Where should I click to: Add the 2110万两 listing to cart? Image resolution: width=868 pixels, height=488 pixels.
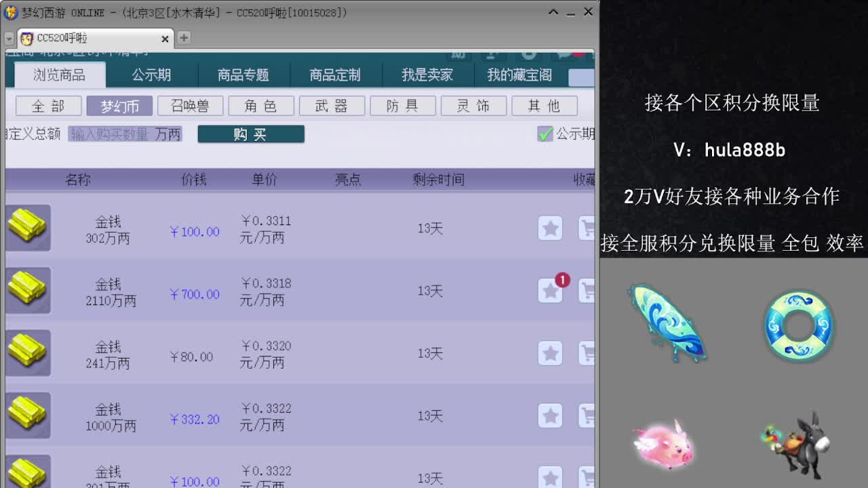point(587,291)
